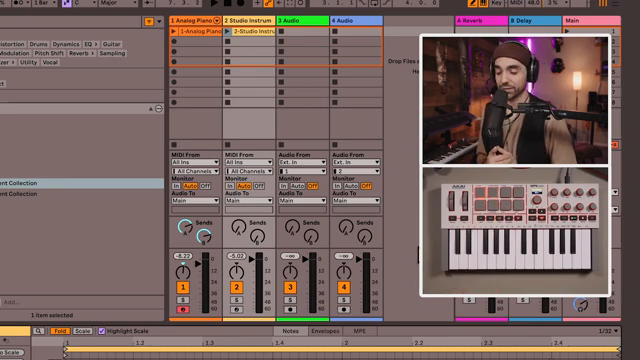
Task: Click the Fold button
Action: 60,331
